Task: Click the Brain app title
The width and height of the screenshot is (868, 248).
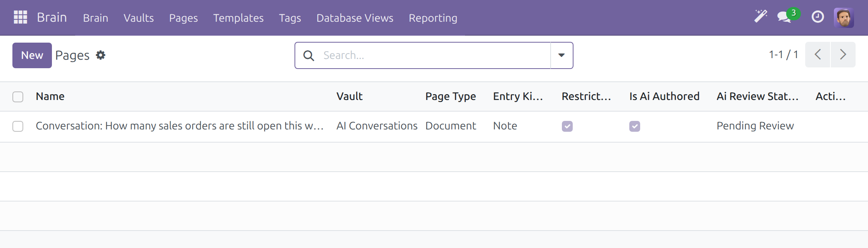Action: click(x=52, y=17)
